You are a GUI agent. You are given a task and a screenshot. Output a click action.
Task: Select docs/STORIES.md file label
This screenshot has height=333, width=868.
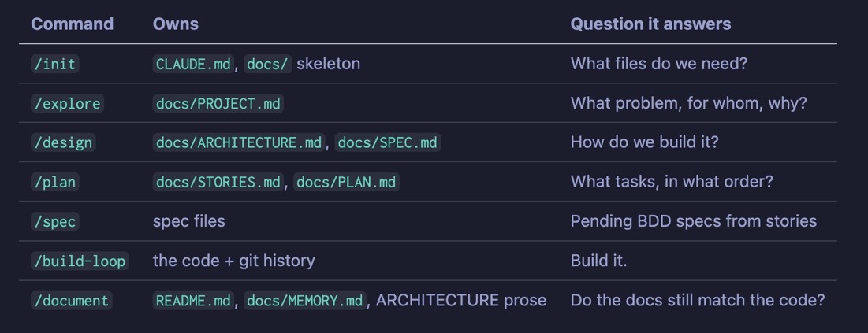click(218, 182)
